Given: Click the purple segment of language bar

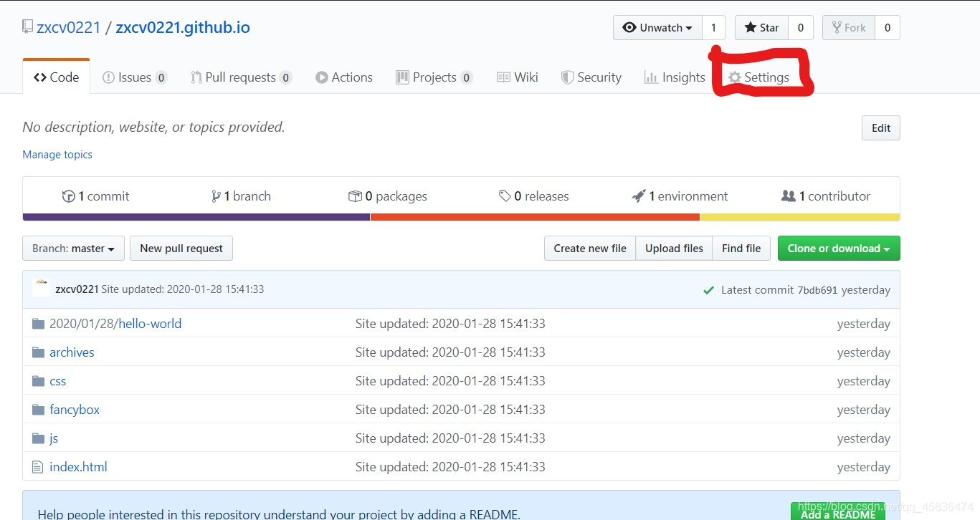Looking at the screenshot, I should tap(196, 217).
